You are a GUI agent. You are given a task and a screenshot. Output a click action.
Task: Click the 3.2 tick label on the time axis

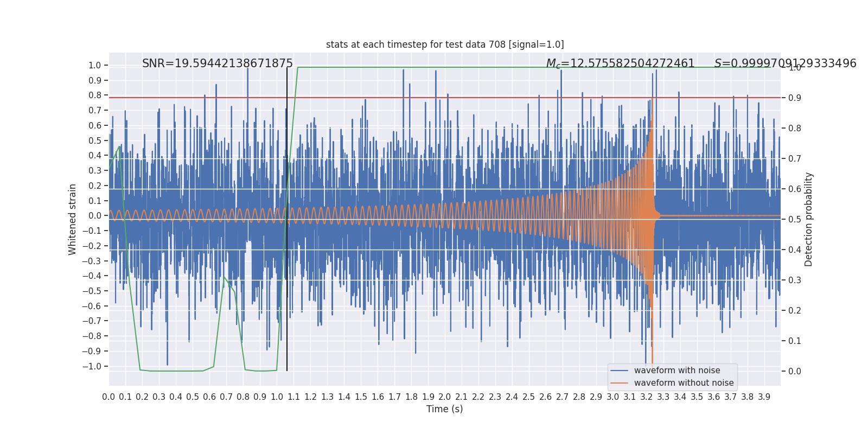point(647,397)
